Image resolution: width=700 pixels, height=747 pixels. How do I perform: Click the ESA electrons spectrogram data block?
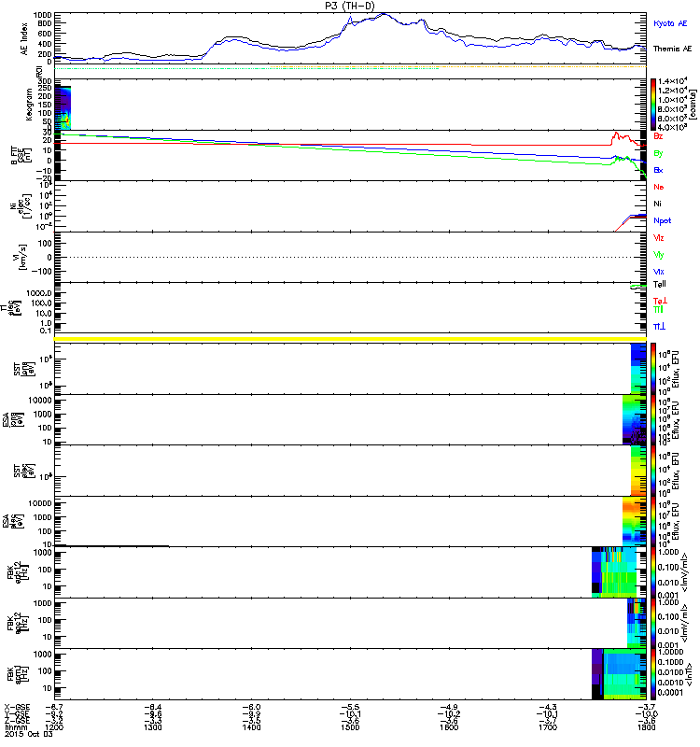pos(635,521)
